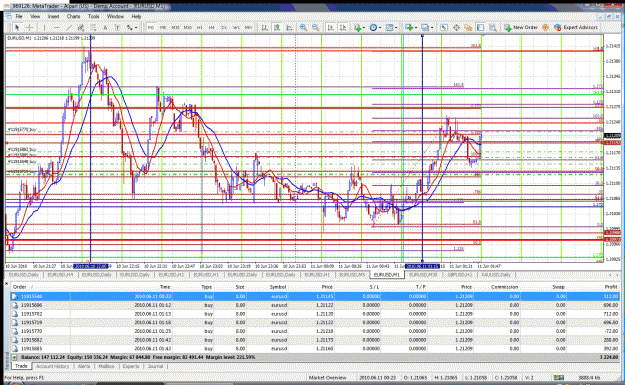Click the Periodicity clock icon
This screenshot has height=385, width=625.
tap(373, 28)
